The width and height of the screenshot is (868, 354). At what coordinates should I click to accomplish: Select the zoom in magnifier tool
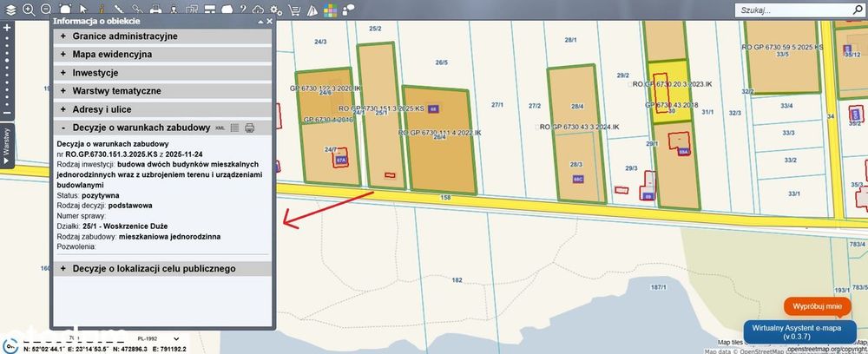[29, 10]
